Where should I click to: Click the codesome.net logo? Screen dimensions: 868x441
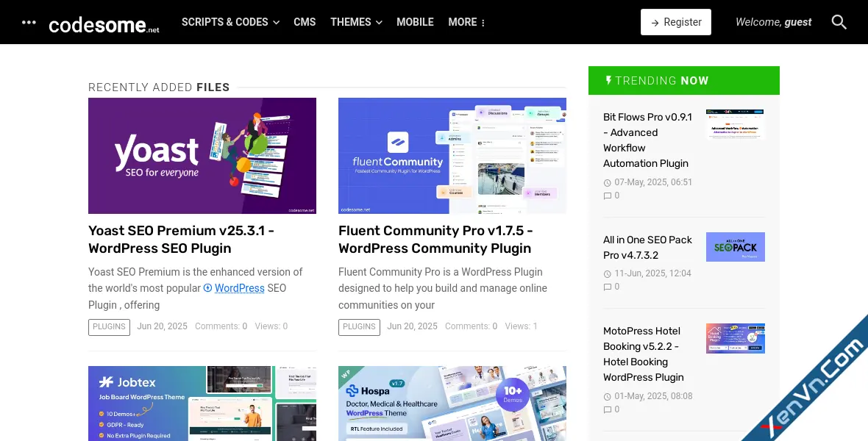[x=104, y=24]
